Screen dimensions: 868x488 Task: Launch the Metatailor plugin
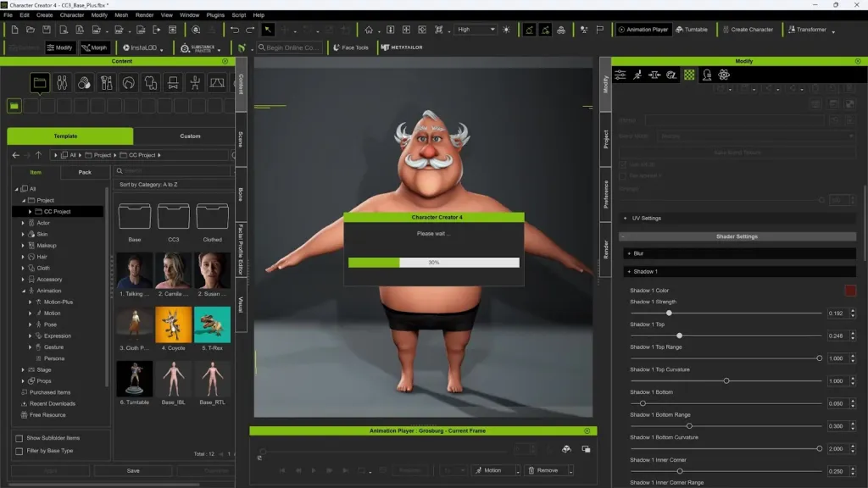pyautogui.click(x=402, y=47)
